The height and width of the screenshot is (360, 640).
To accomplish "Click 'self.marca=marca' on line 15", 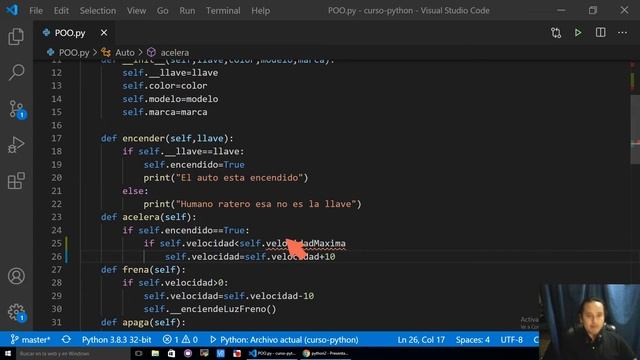I will [165, 112].
